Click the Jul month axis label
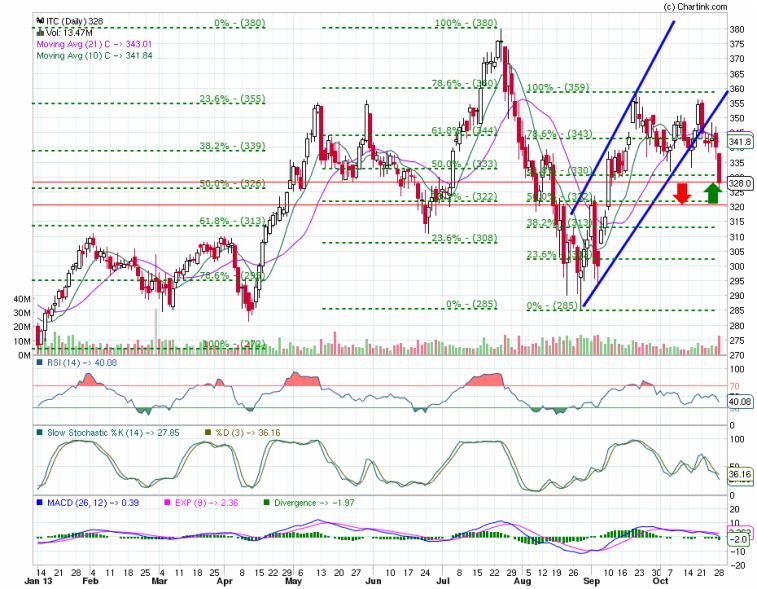This screenshot has height=589, width=757. (442, 581)
